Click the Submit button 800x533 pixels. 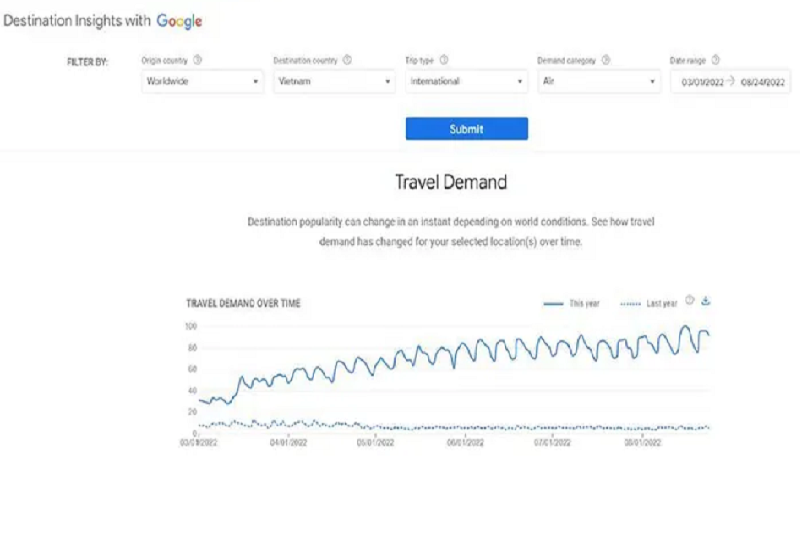tap(467, 129)
